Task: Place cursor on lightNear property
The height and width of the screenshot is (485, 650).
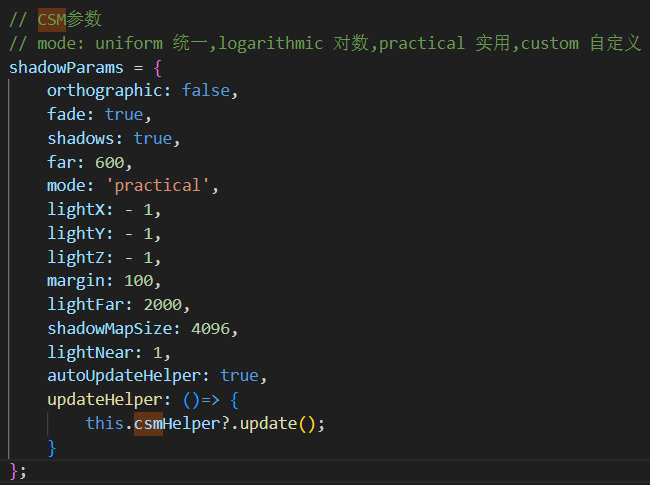Action: tap(90, 353)
